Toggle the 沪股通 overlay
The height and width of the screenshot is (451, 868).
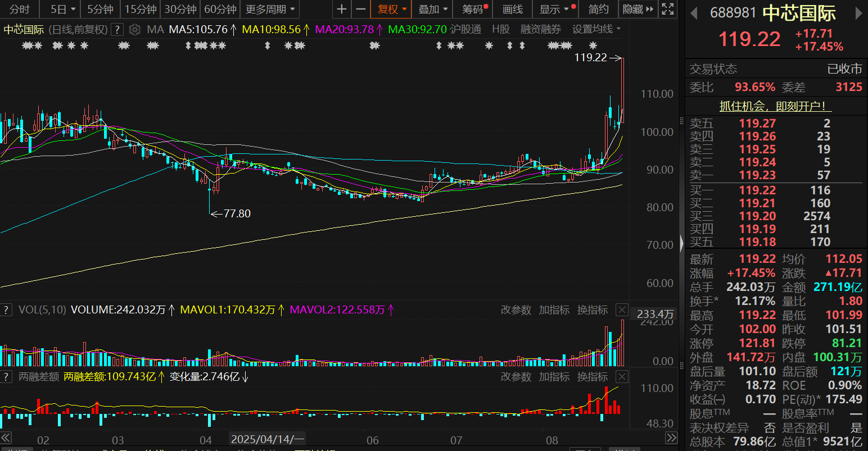(x=465, y=29)
